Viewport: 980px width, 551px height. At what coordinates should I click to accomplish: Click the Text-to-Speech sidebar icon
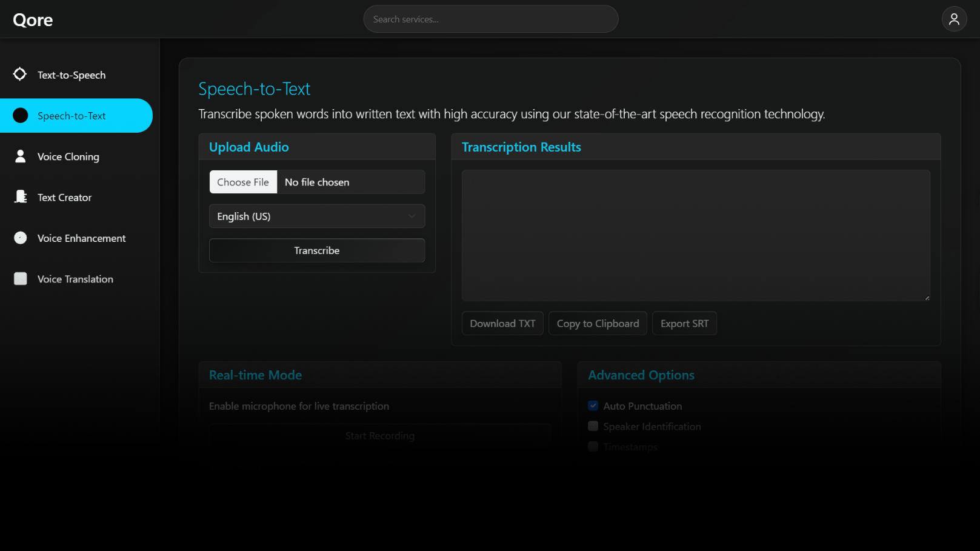point(20,74)
